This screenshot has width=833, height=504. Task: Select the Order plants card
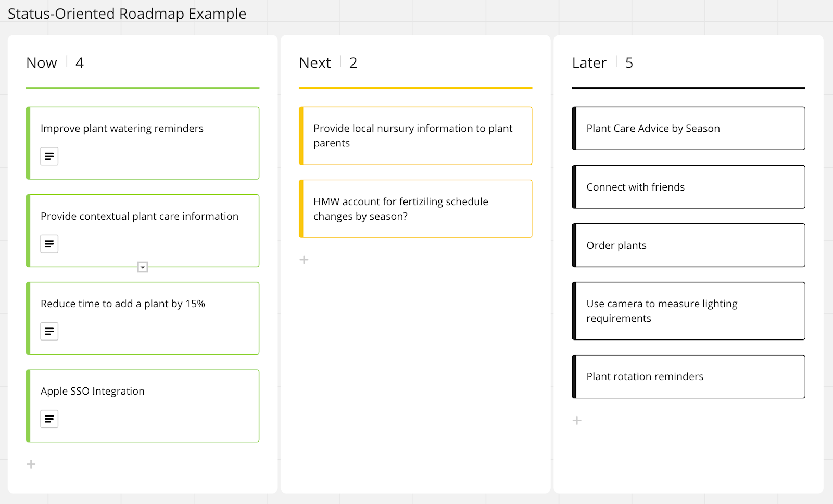click(688, 245)
